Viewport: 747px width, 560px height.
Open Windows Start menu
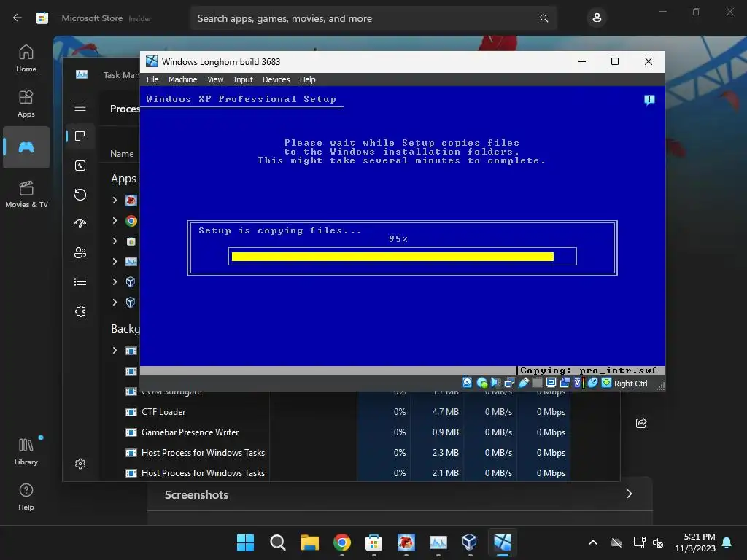click(245, 542)
